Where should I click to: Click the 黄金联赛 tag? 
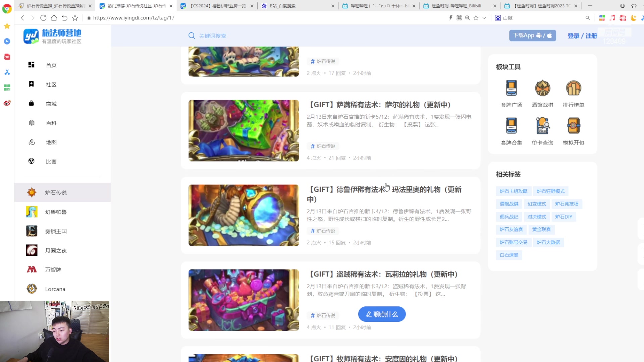click(x=541, y=229)
